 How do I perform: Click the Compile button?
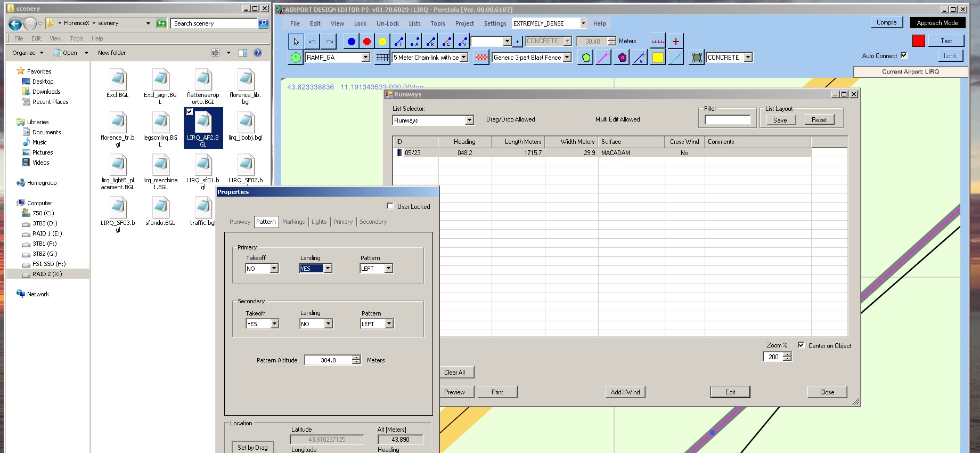886,22
